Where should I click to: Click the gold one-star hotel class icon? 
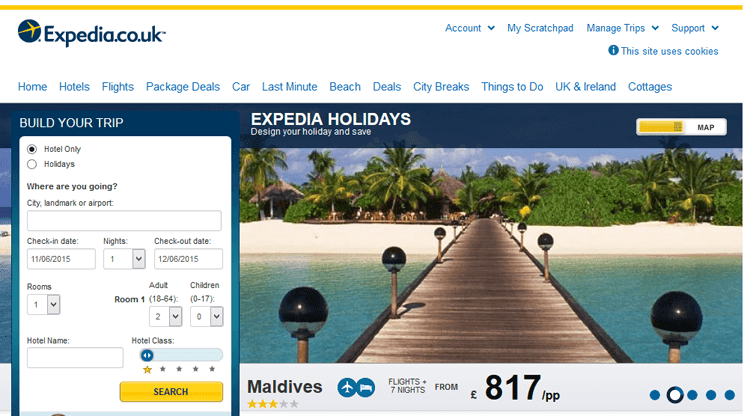[147, 370]
